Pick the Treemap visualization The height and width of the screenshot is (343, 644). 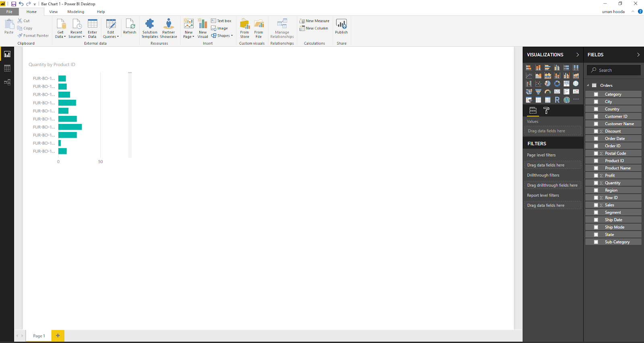point(566,84)
